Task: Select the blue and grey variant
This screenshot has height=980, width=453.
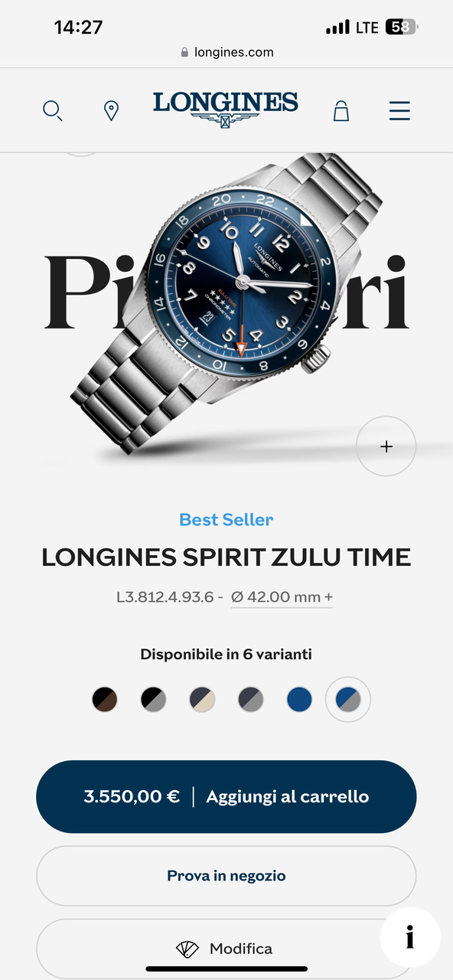Action: pyautogui.click(x=348, y=699)
